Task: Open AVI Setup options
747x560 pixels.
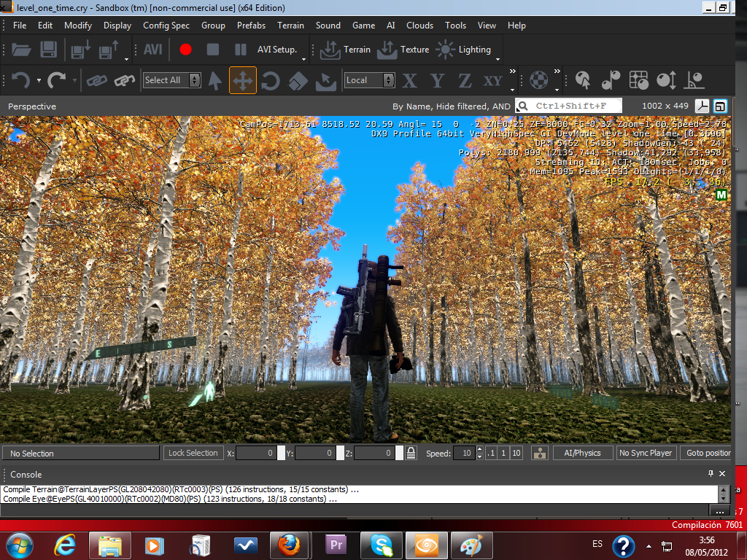Action: tap(276, 50)
